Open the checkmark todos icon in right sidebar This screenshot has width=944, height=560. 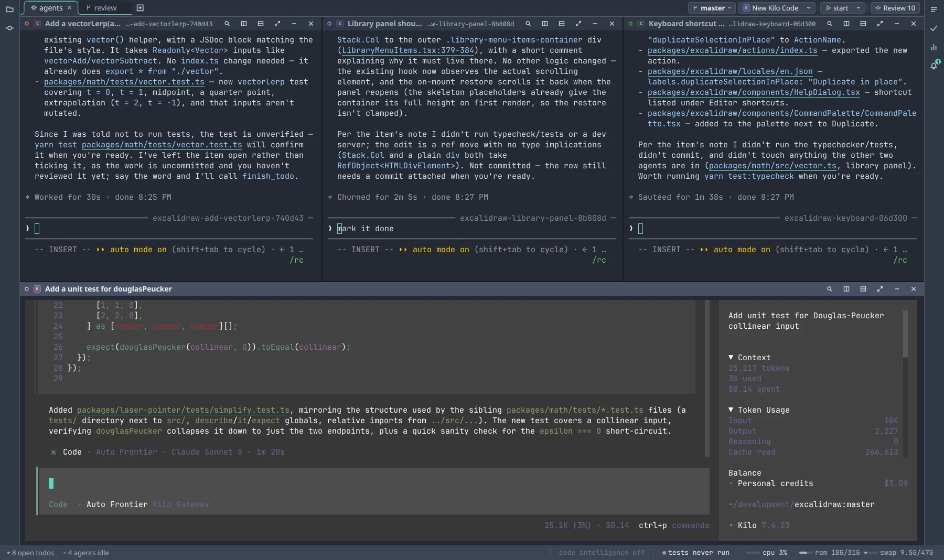(x=934, y=28)
